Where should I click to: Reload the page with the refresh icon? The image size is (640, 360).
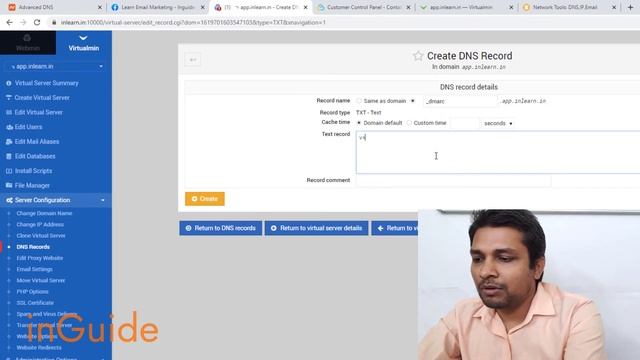37,22
